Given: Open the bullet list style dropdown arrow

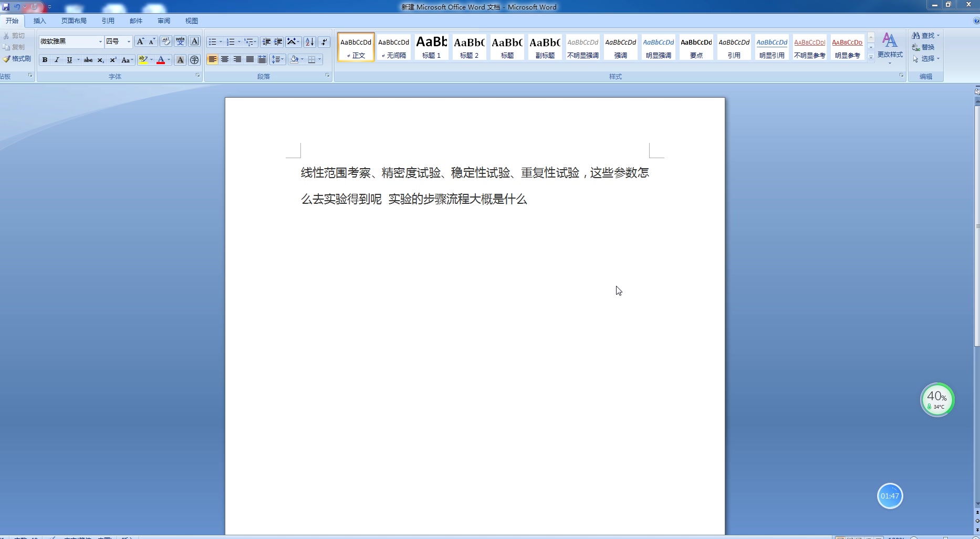Looking at the screenshot, I should pyautogui.click(x=221, y=42).
